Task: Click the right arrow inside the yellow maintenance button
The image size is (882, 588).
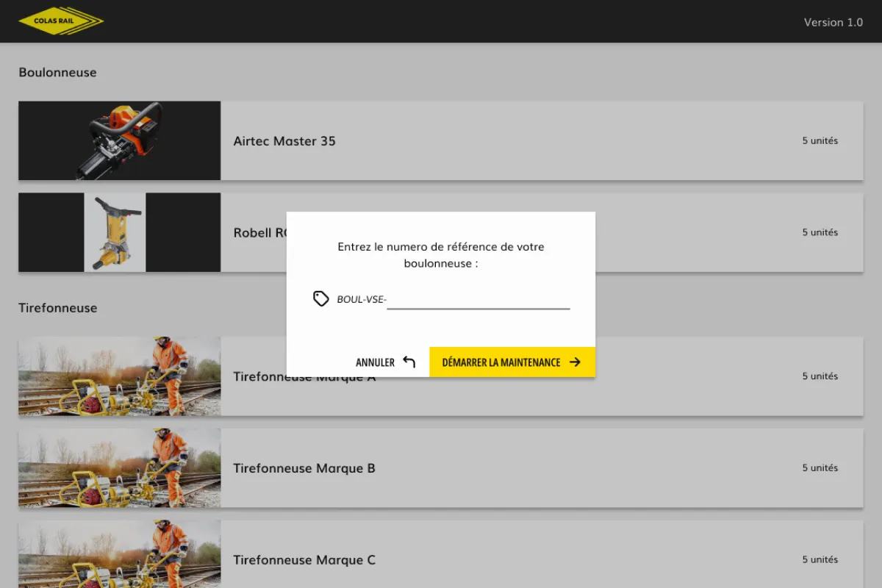Action: (575, 362)
